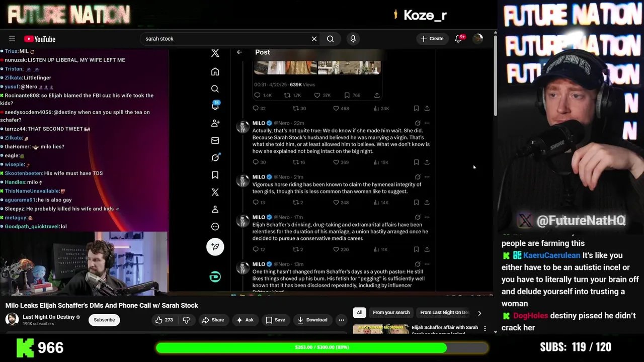Open X notifications bell icon

click(215, 106)
